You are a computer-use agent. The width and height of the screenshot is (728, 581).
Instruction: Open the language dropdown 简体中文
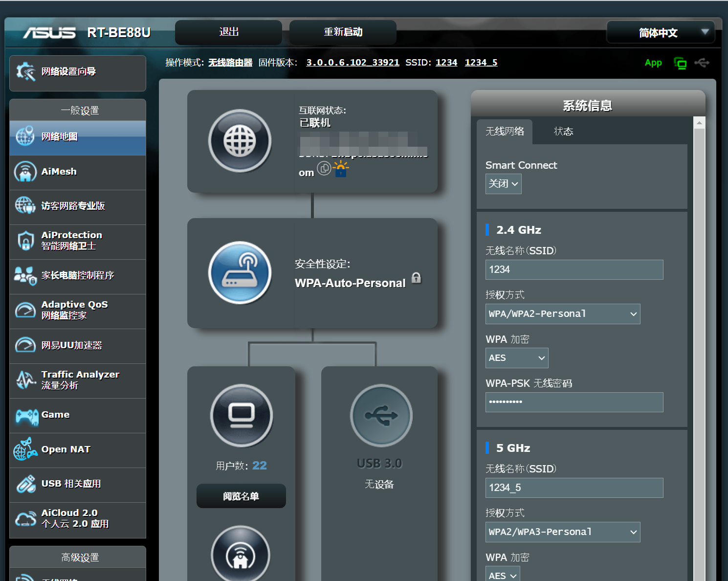[x=661, y=33]
